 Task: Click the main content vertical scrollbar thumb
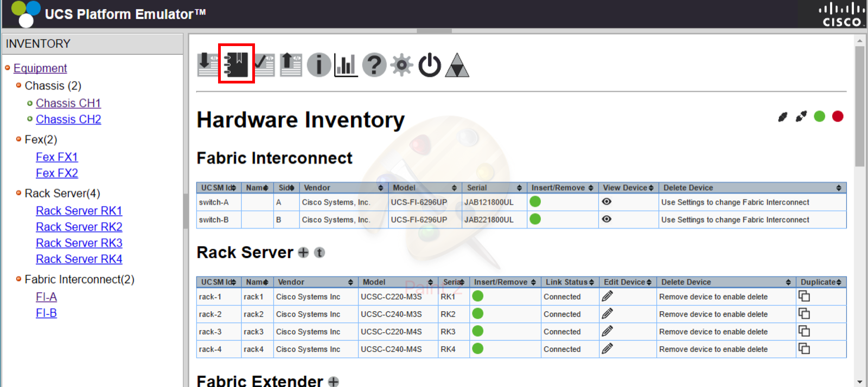point(859,106)
